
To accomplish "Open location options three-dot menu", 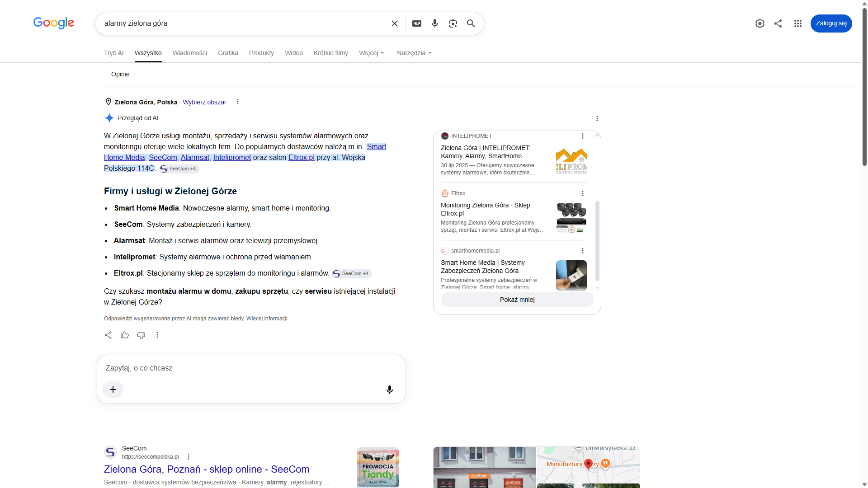I will pyautogui.click(x=238, y=102).
